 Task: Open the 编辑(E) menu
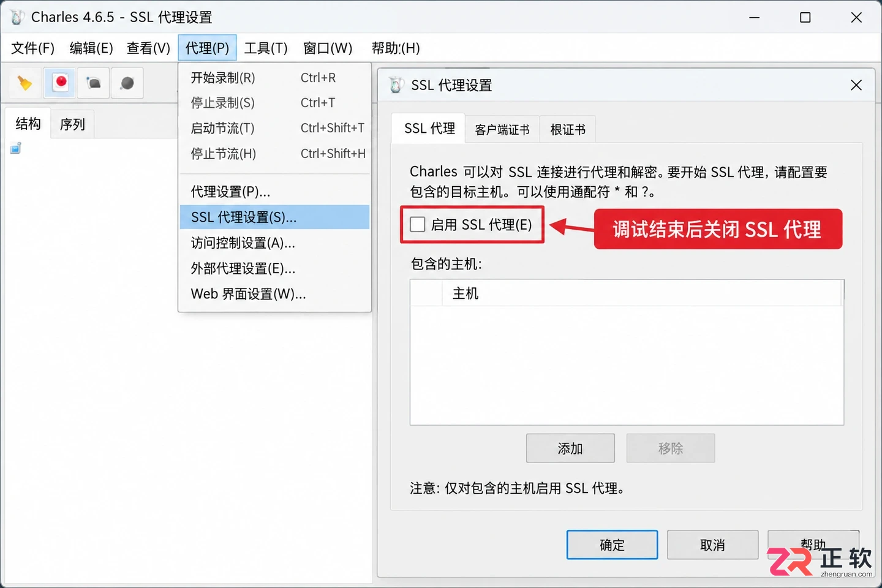[x=91, y=48]
